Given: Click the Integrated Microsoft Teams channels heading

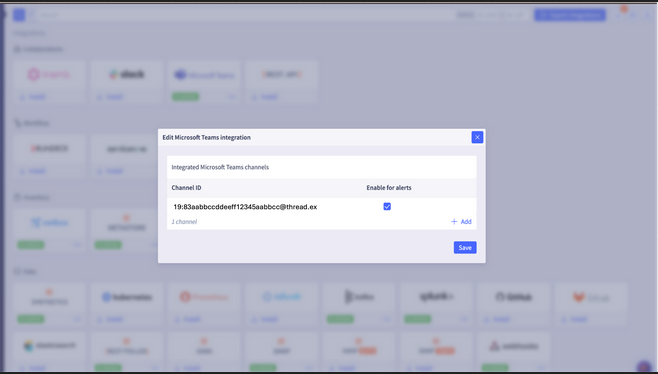Looking at the screenshot, I should [x=220, y=167].
